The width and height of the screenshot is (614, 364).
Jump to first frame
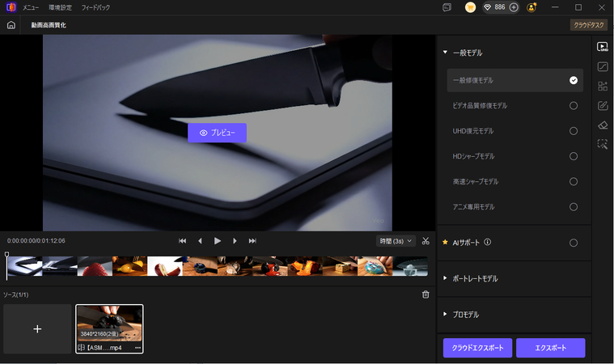pos(183,241)
